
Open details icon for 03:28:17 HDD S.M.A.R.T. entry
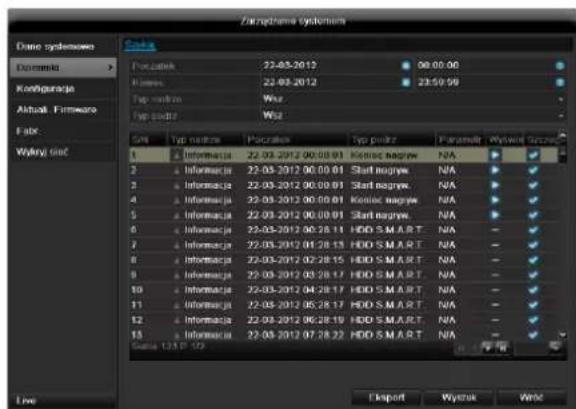[x=533, y=275]
